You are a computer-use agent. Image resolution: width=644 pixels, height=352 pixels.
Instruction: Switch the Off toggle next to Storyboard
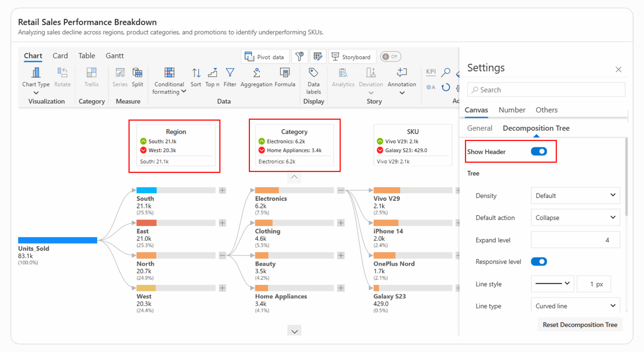[x=390, y=57]
